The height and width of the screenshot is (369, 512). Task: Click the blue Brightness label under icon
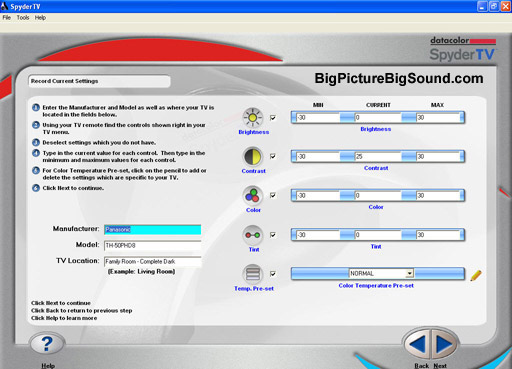[254, 132]
